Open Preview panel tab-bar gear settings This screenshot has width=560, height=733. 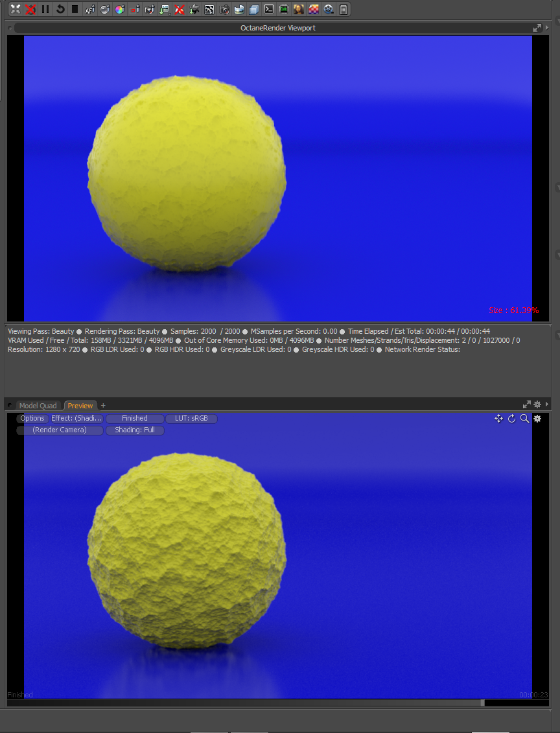click(537, 404)
